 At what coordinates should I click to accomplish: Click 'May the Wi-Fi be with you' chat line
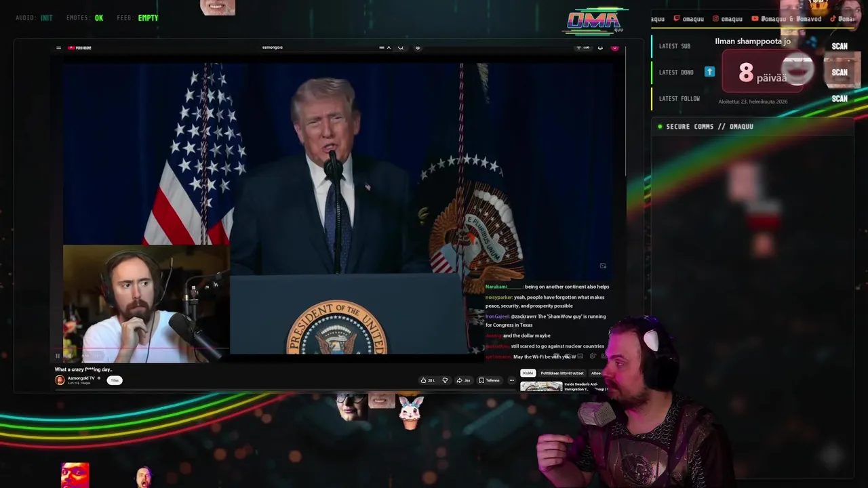[545, 357]
